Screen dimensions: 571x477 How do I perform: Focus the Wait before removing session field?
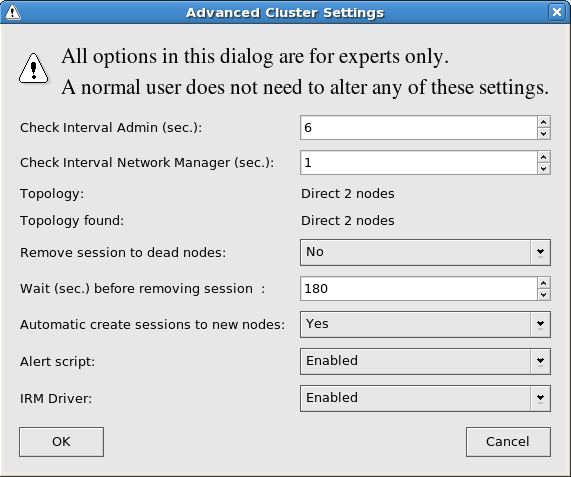pyautogui.click(x=419, y=289)
